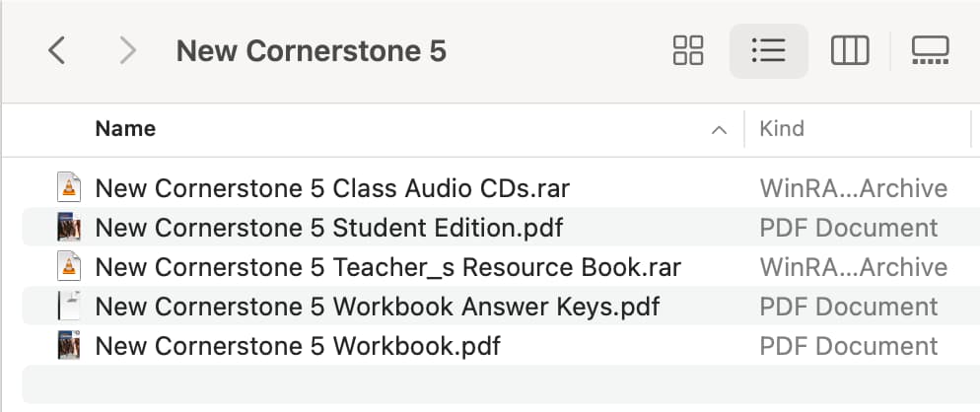The image size is (980, 412).
Task: Switch to icon grid view
Action: point(688,50)
